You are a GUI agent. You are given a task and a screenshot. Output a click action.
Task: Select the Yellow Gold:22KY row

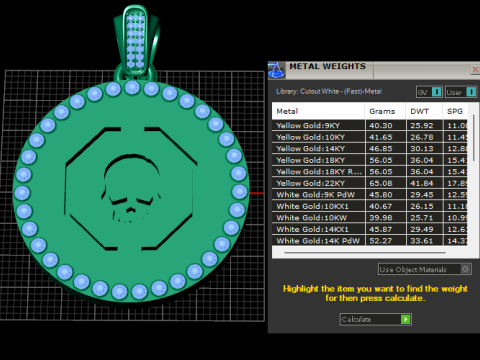[370, 183]
